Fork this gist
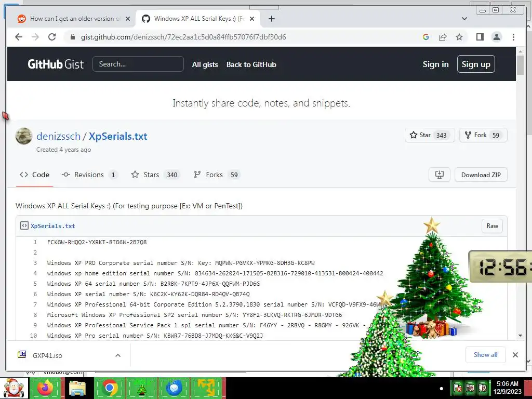532x399 pixels. tap(476, 135)
